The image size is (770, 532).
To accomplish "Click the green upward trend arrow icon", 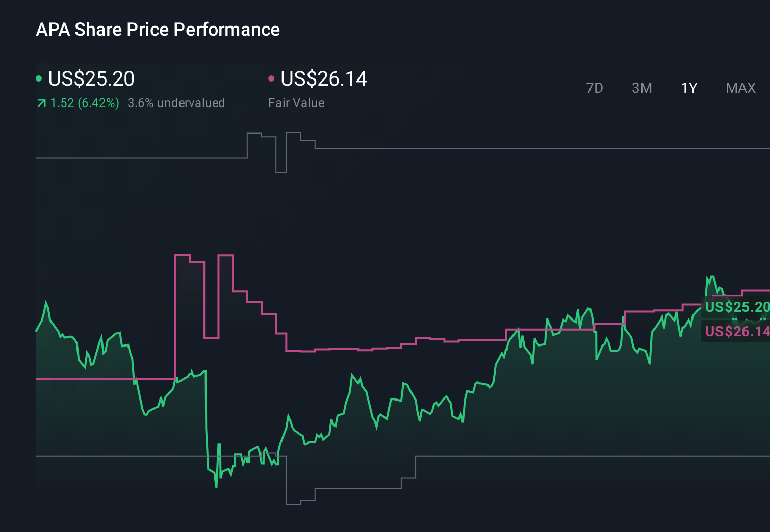I will (x=41, y=102).
